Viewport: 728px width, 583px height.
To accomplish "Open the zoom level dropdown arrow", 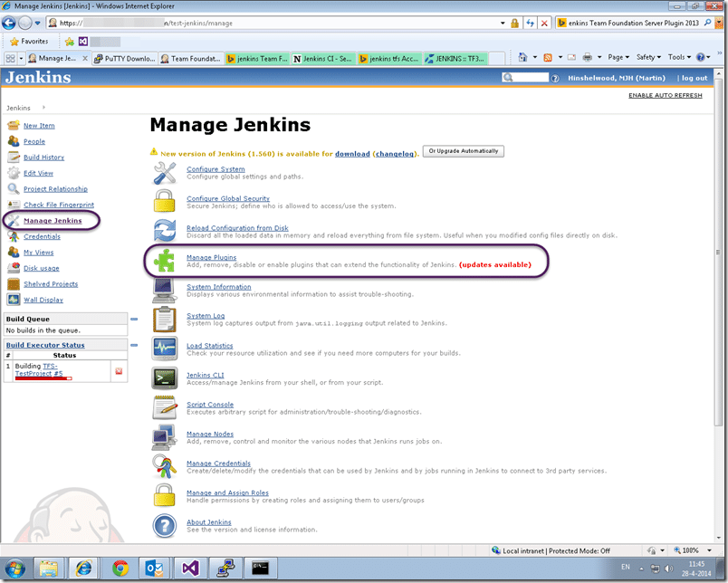I will pos(709,550).
